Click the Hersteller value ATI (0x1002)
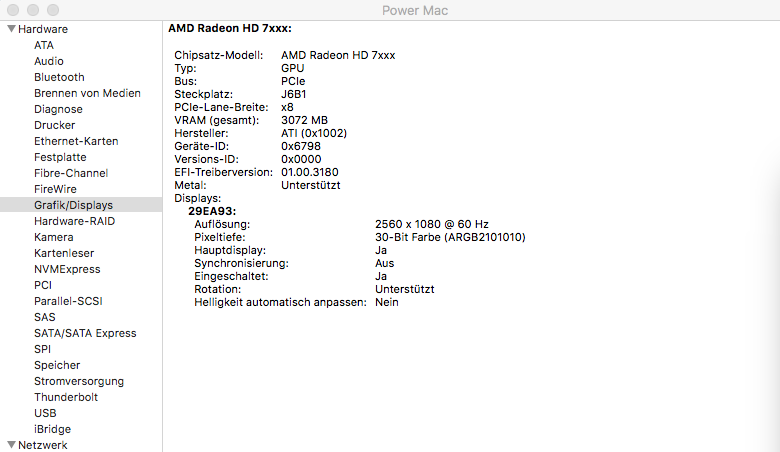This screenshot has height=452, width=780. (x=314, y=133)
